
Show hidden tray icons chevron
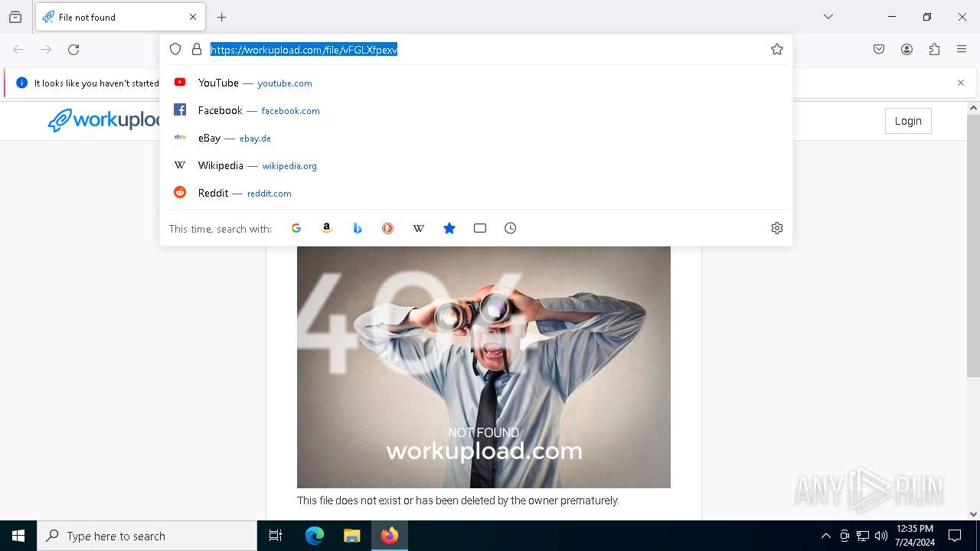click(825, 536)
